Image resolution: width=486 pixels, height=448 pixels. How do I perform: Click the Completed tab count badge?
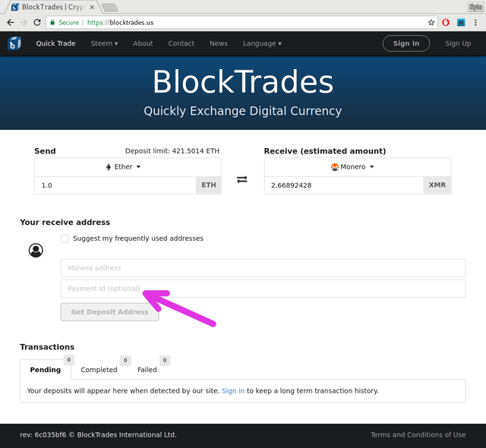pos(125,361)
